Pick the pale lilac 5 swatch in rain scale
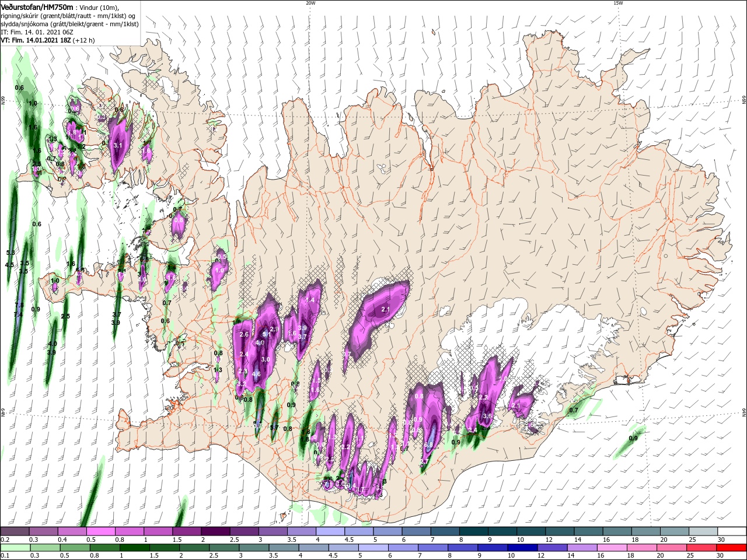Screen dimensions: 747x560 pos(373,548)
